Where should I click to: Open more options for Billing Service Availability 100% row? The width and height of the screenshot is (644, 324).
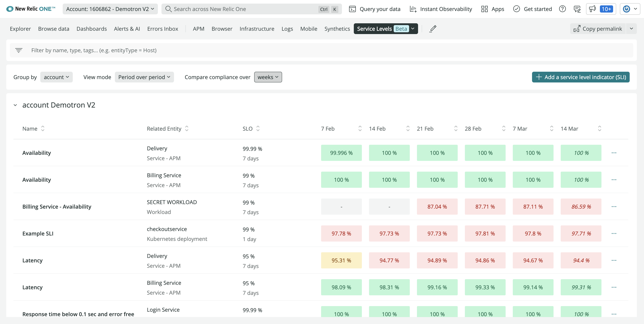pos(614,180)
